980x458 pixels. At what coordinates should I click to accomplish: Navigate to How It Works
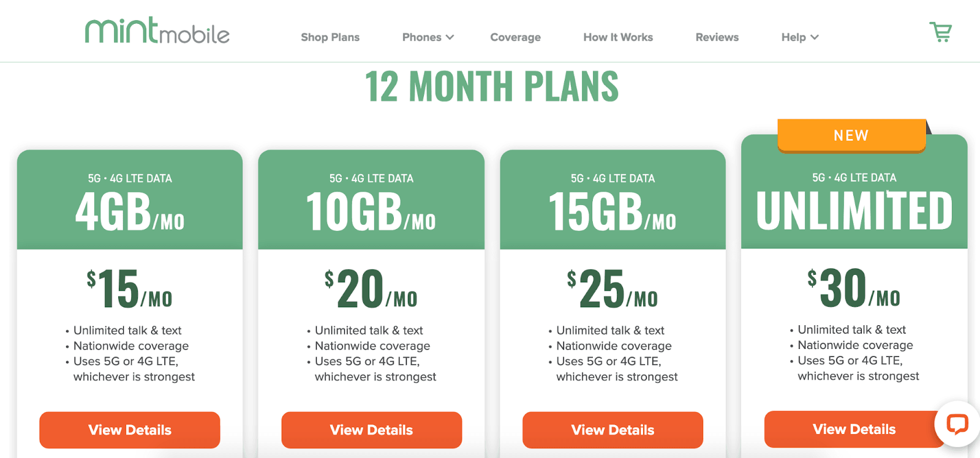coord(618,37)
